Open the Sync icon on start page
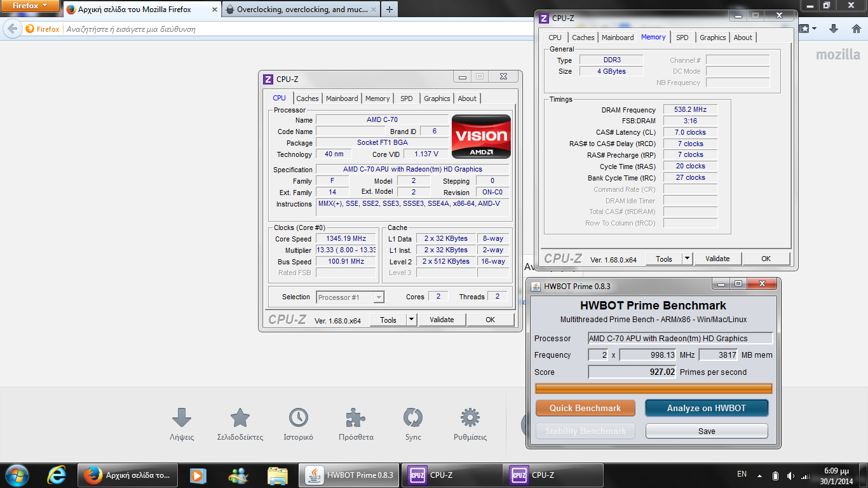 click(413, 417)
